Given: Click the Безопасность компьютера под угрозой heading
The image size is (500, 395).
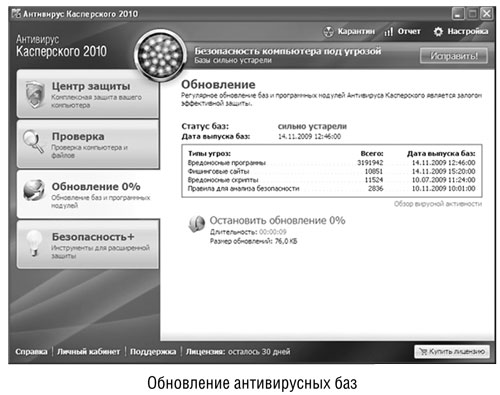Looking at the screenshot, I should click(288, 51).
